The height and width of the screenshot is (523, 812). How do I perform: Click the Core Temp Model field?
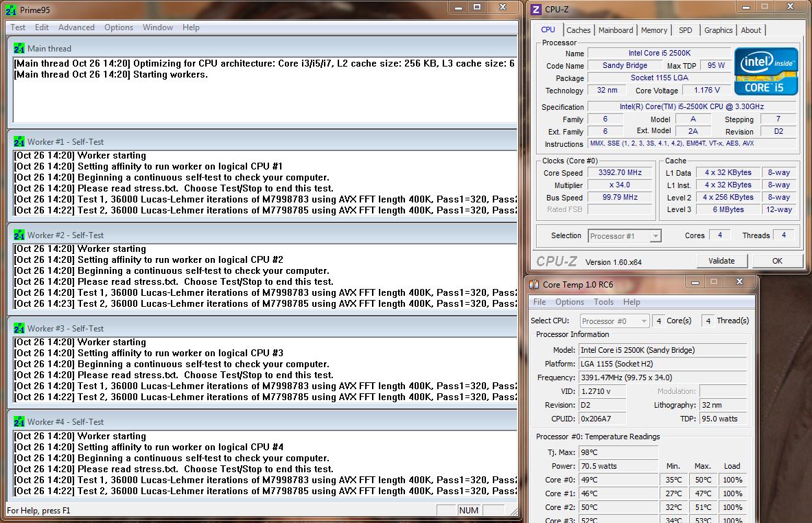click(x=663, y=350)
